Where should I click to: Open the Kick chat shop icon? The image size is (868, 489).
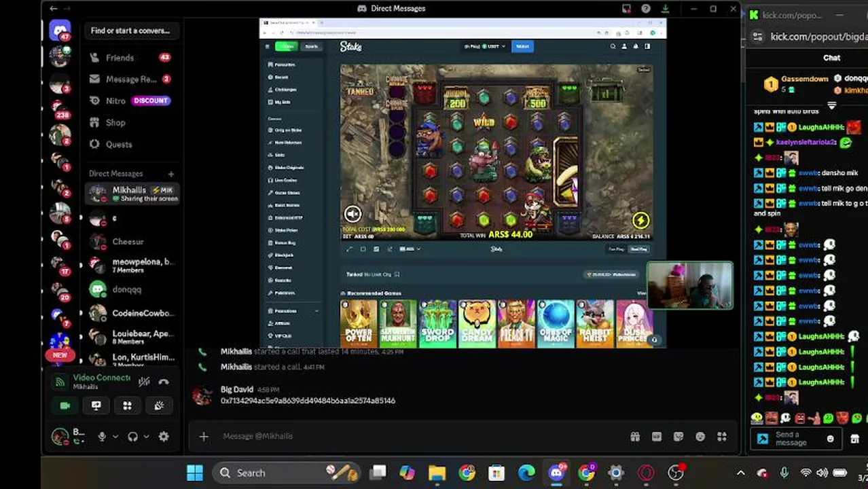click(x=854, y=439)
